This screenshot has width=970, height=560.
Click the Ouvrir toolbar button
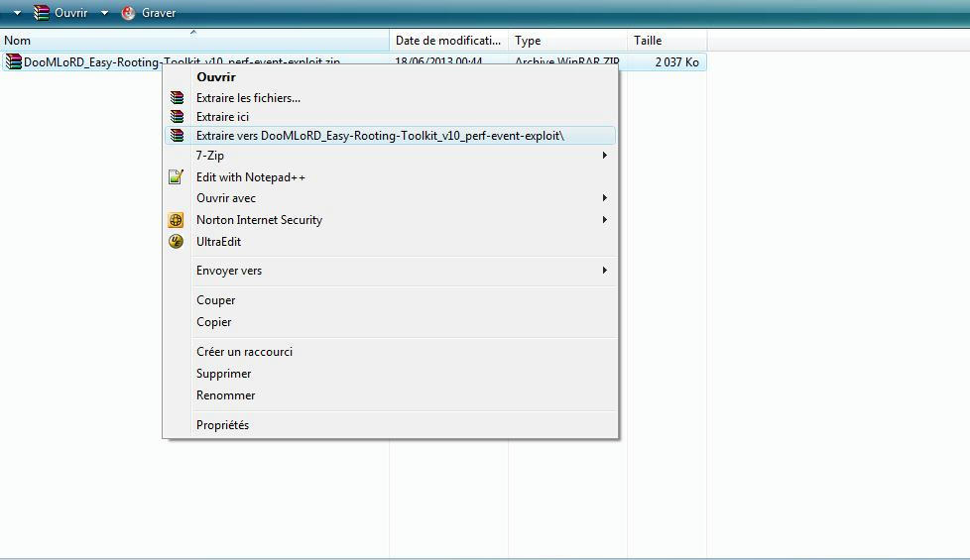(x=61, y=12)
